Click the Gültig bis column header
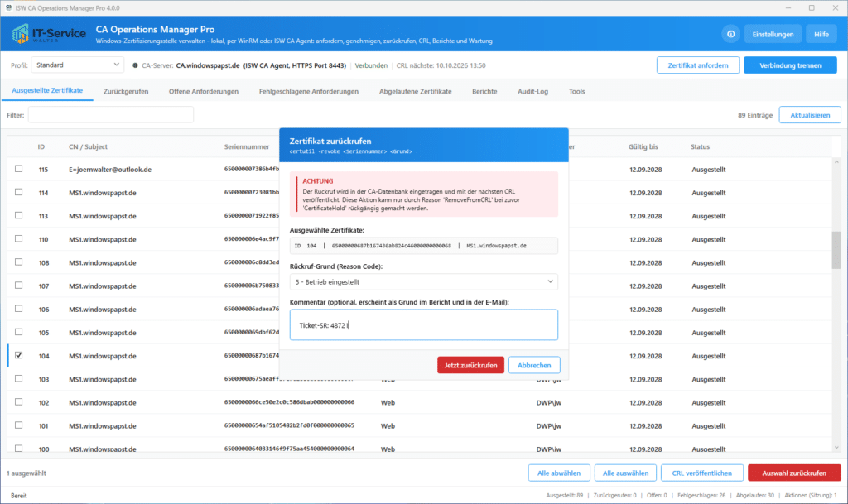The width and height of the screenshot is (848, 504). (x=643, y=147)
